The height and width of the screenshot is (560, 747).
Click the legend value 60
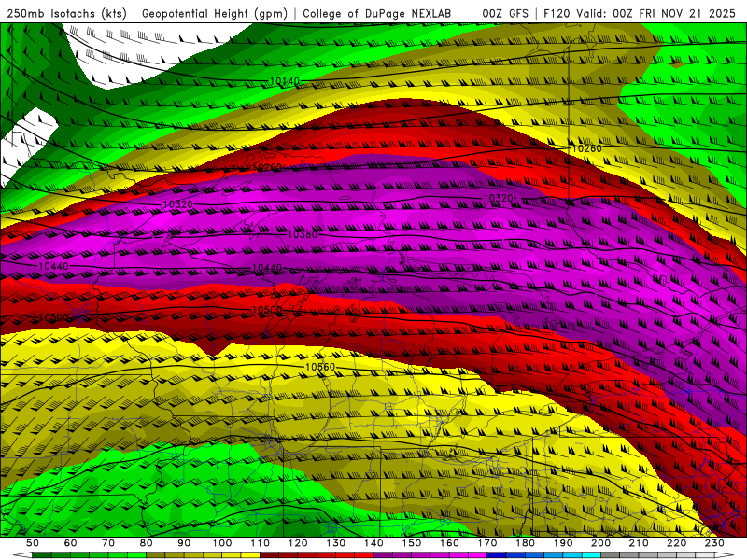point(70,543)
